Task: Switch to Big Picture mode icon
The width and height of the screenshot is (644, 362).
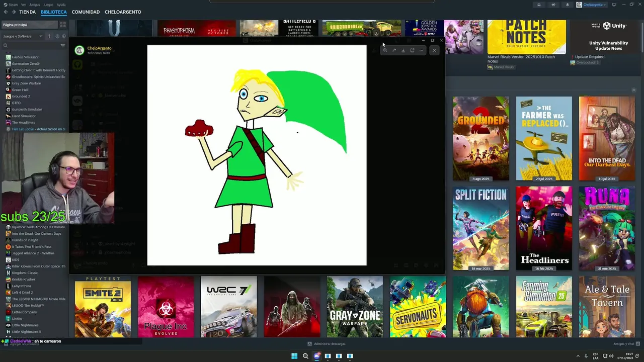Action: [614, 5]
